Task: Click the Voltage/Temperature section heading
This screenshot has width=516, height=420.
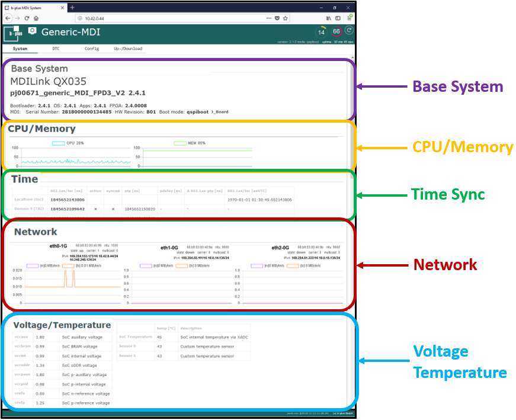Action: tap(62, 325)
